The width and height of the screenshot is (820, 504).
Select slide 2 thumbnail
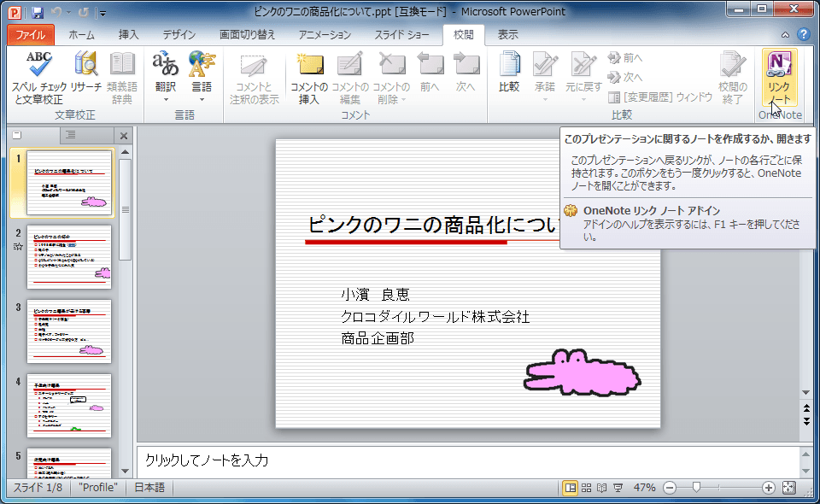[69, 257]
